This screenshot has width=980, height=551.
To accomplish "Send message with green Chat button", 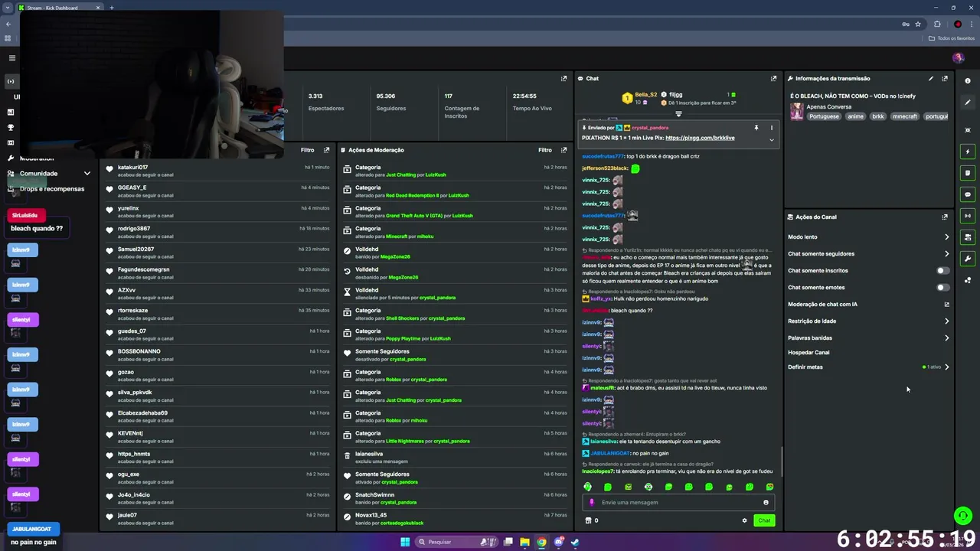I will (764, 520).
